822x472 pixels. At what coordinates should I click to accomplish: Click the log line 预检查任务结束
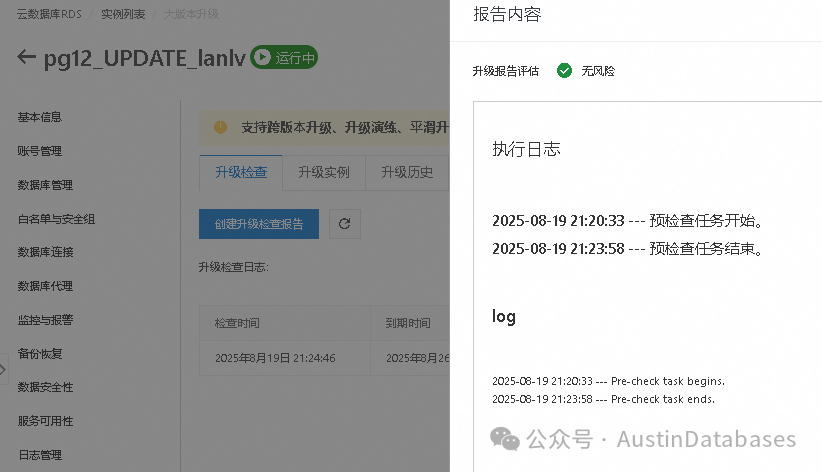(628, 249)
